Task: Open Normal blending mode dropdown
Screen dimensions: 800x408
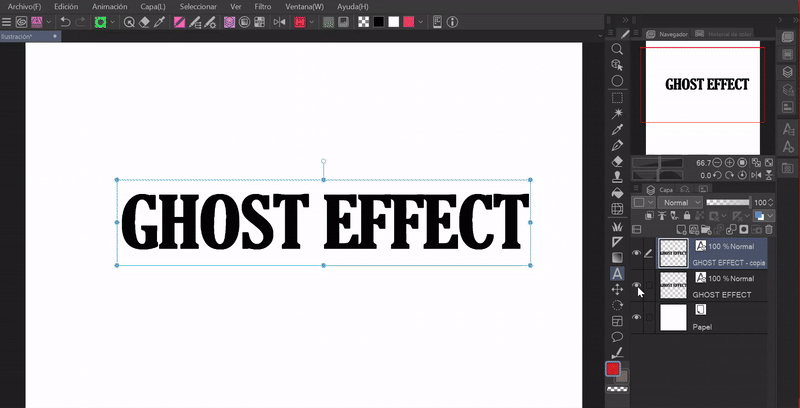Action: [680, 202]
